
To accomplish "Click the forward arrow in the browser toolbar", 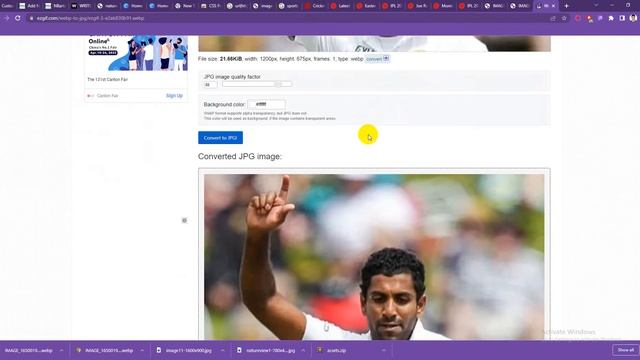I will pyautogui.click(x=7, y=18).
